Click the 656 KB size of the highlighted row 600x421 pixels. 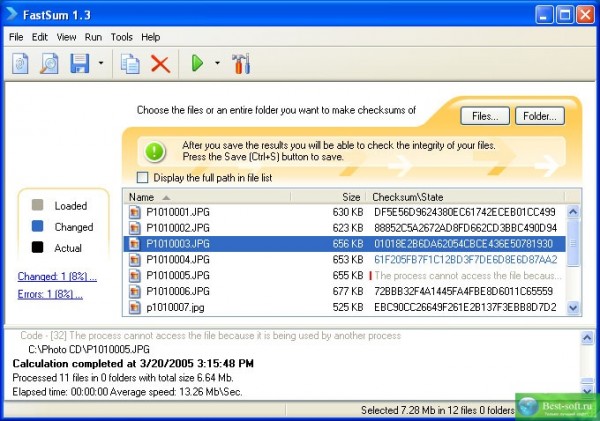(347, 244)
